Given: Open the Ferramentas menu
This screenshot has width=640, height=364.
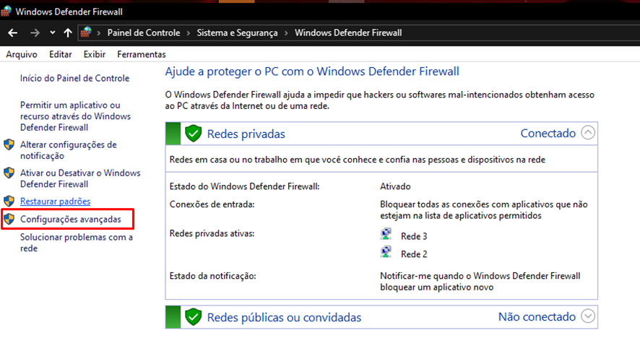Looking at the screenshot, I should pos(142,54).
